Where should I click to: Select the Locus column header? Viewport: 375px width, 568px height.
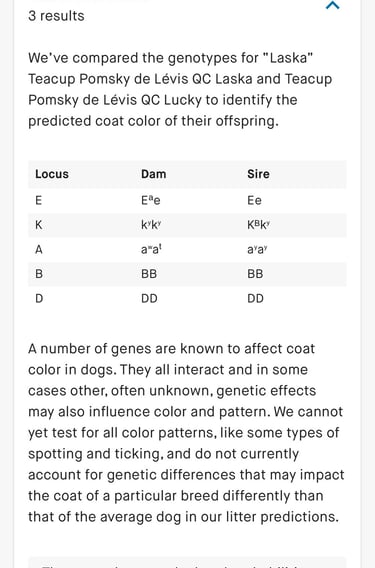click(52, 174)
